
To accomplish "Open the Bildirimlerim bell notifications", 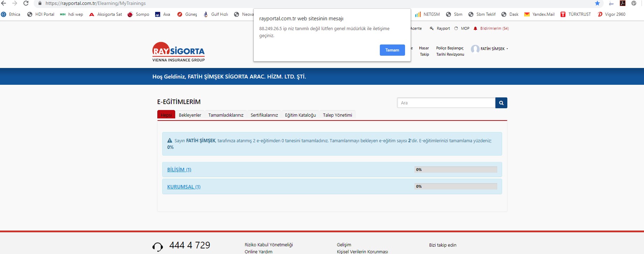I will (491, 28).
